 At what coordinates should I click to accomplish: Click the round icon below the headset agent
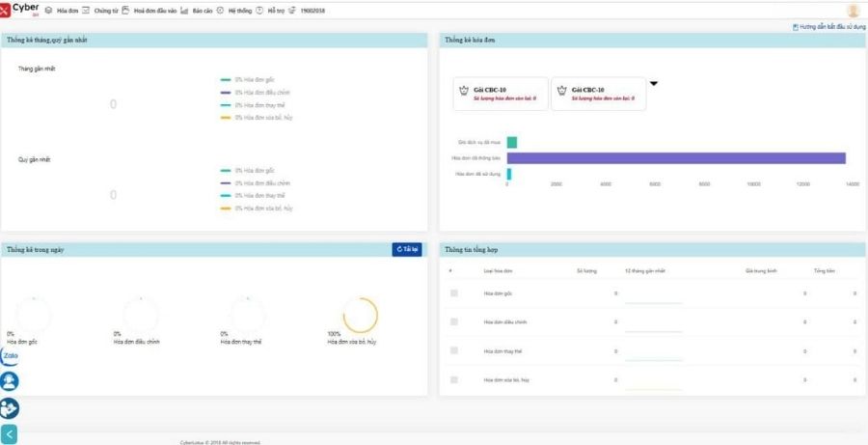[10, 408]
